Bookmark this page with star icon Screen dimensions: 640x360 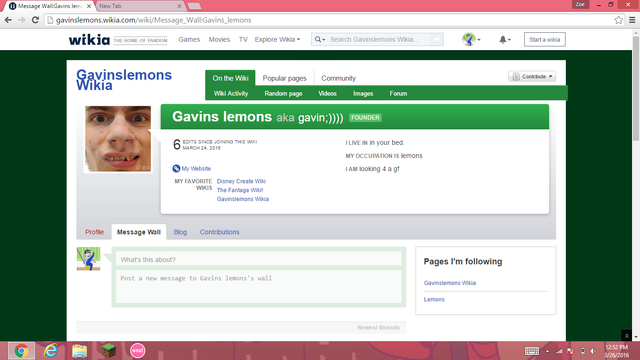click(618, 20)
